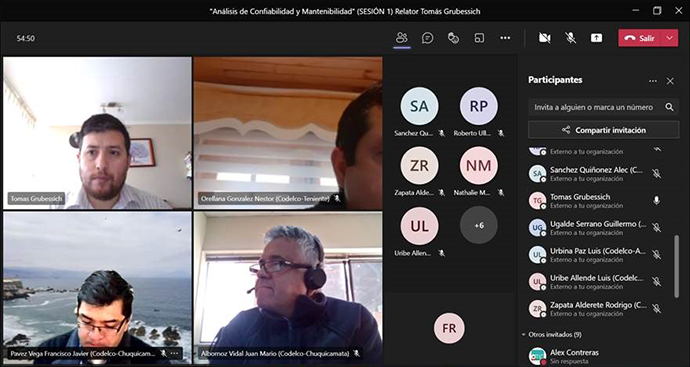The width and height of the screenshot is (690, 367).
Task: Expand the Salir dropdown arrow
Action: [670, 38]
